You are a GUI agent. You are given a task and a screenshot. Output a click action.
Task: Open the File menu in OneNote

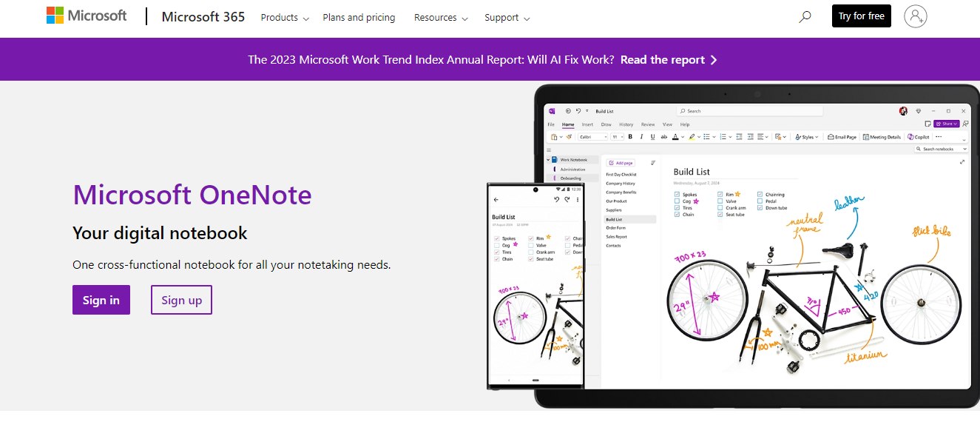(x=551, y=124)
